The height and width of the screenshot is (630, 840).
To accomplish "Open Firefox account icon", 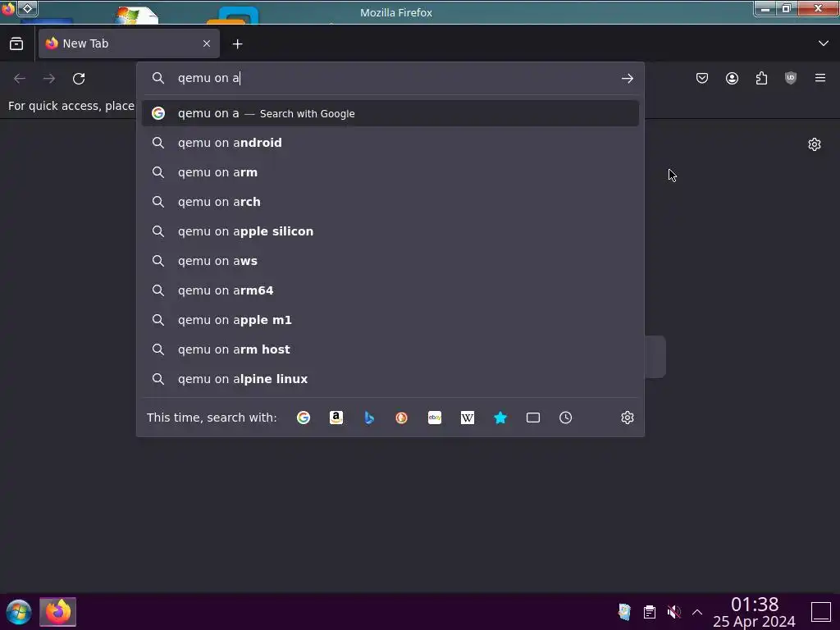I will [x=732, y=78].
